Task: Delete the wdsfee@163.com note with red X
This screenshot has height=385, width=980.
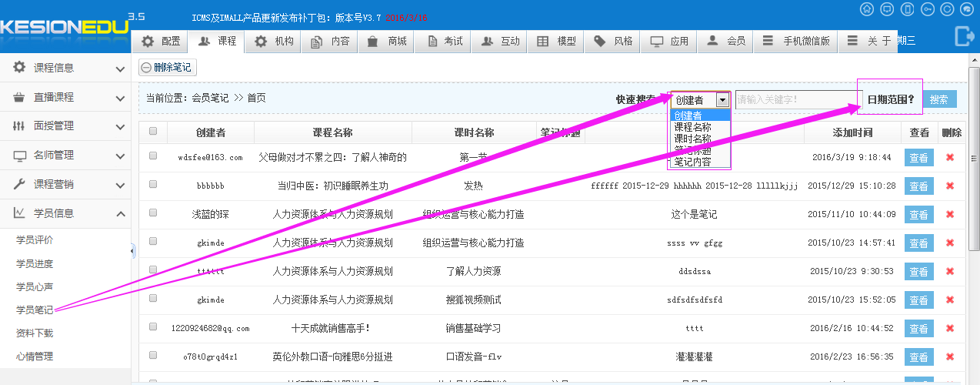Action: click(x=950, y=157)
